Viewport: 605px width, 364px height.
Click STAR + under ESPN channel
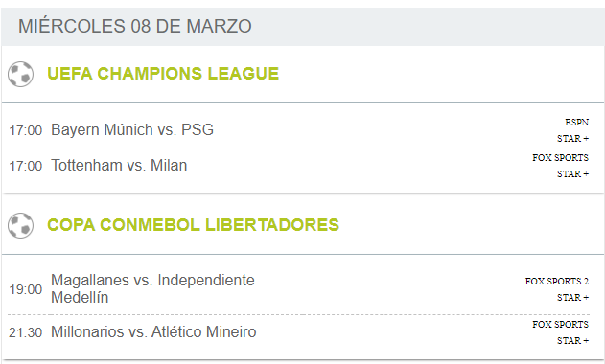(573, 139)
